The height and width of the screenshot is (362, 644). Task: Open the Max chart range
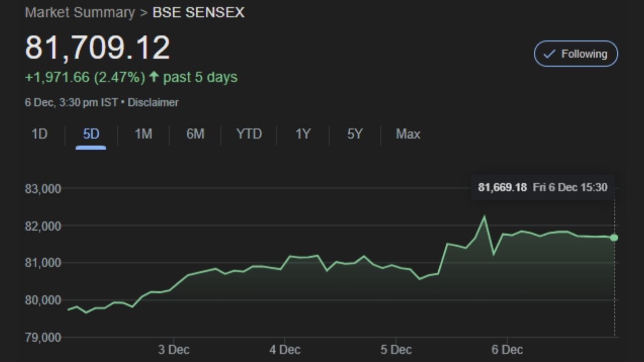coord(408,134)
